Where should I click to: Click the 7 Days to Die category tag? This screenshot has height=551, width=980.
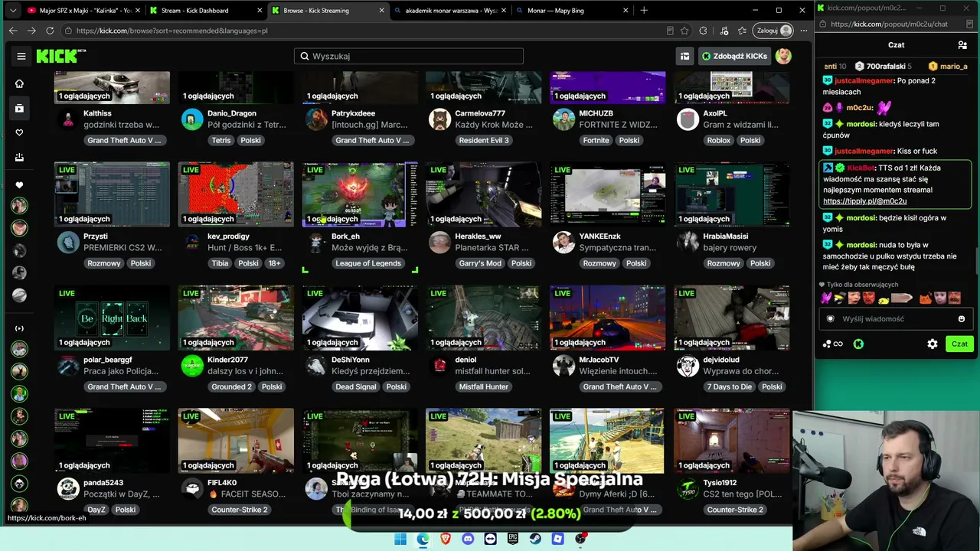click(730, 386)
